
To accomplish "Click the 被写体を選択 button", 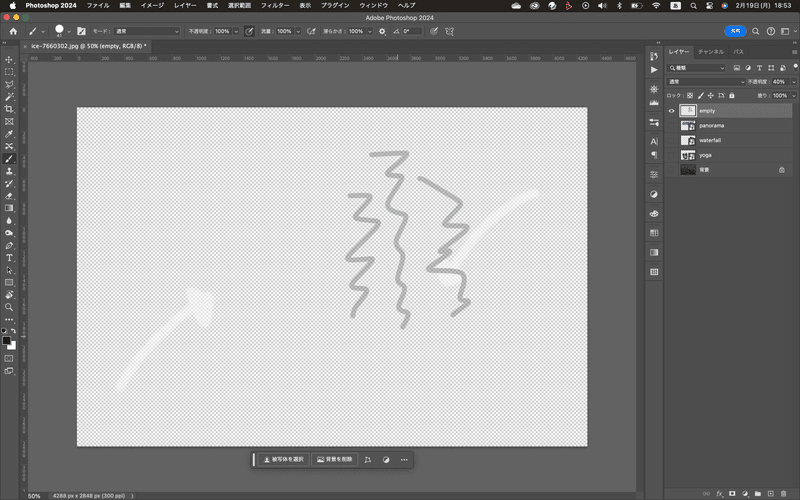I will [x=283, y=460].
